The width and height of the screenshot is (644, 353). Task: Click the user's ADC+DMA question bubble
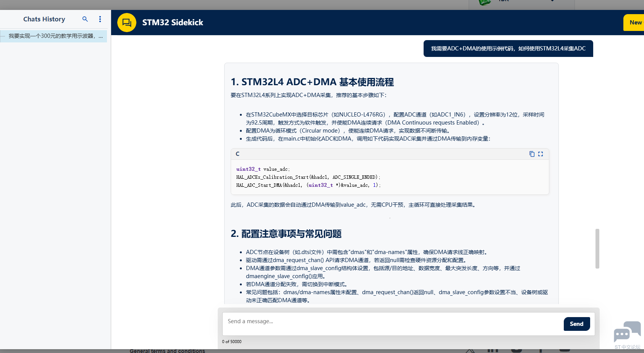(508, 49)
